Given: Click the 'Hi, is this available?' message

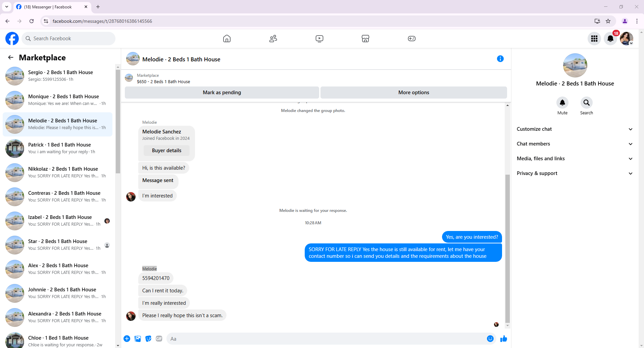Looking at the screenshot, I should point(163,168).
